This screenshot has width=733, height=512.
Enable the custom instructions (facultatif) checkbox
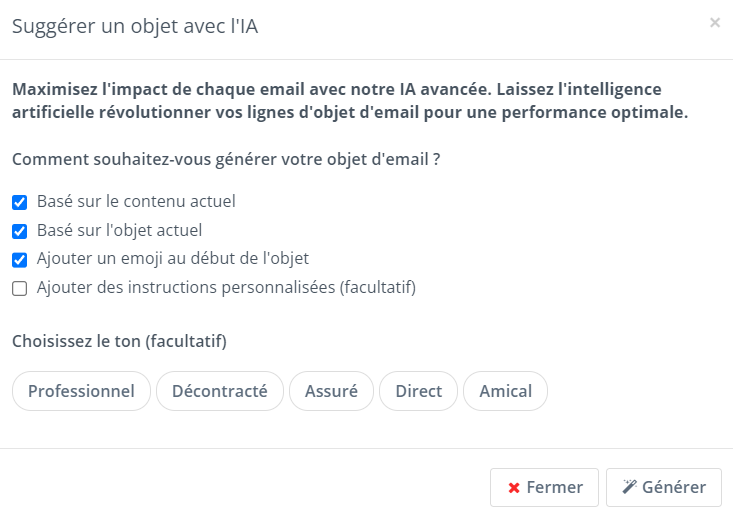(x=20, y=288)
